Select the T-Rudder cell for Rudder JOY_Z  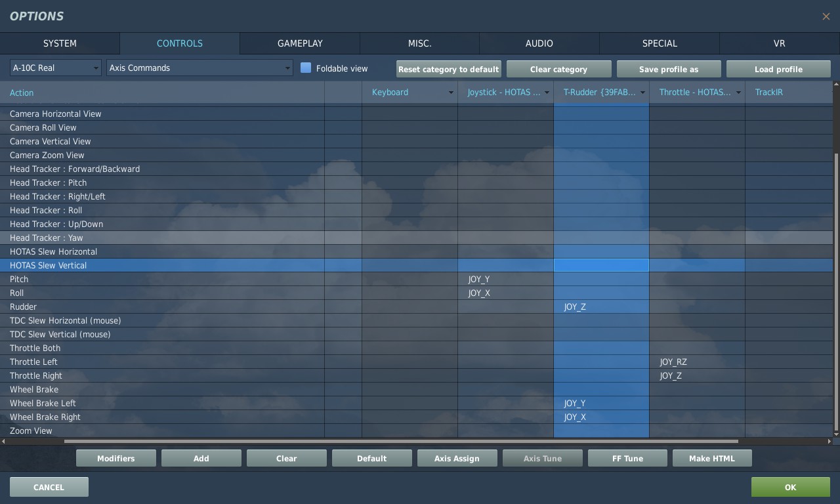pyautogui.click(x=601, y=306)
